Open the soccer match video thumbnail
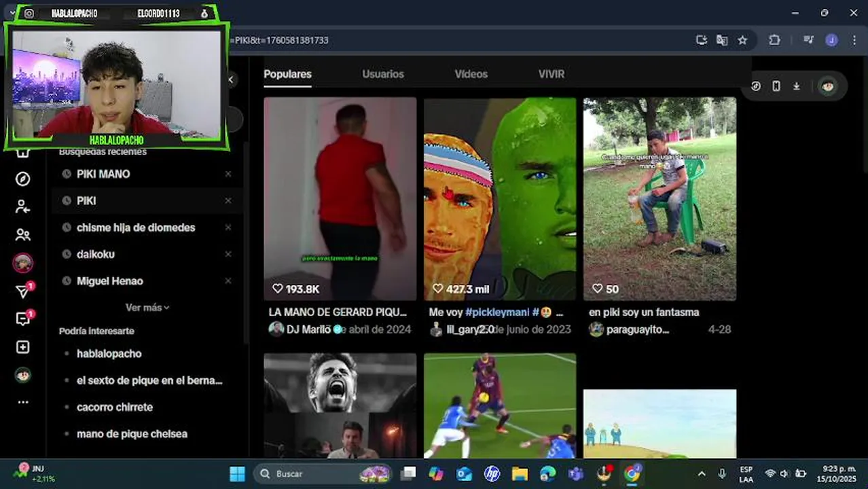Viewport: 868px width, 489px height. pos(500,405)
